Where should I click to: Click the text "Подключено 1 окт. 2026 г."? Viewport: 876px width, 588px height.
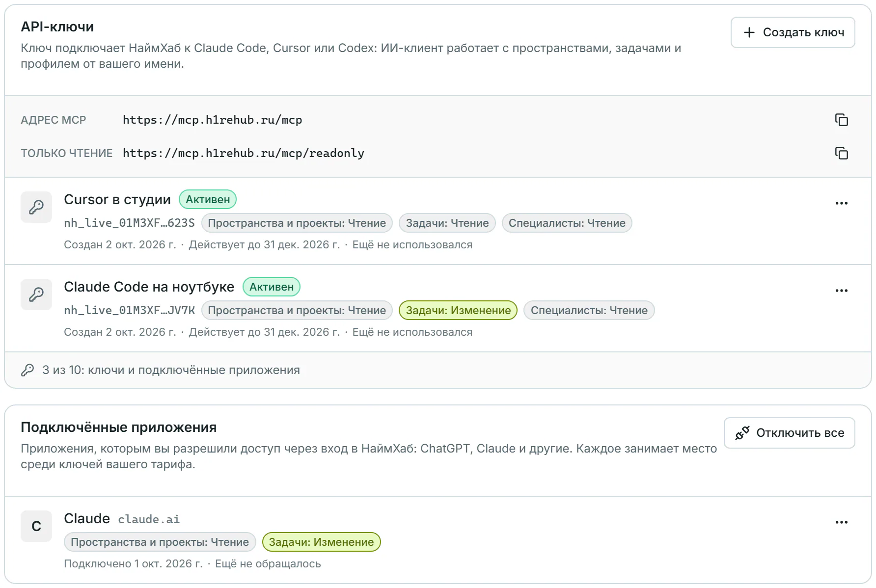[133, 563]
